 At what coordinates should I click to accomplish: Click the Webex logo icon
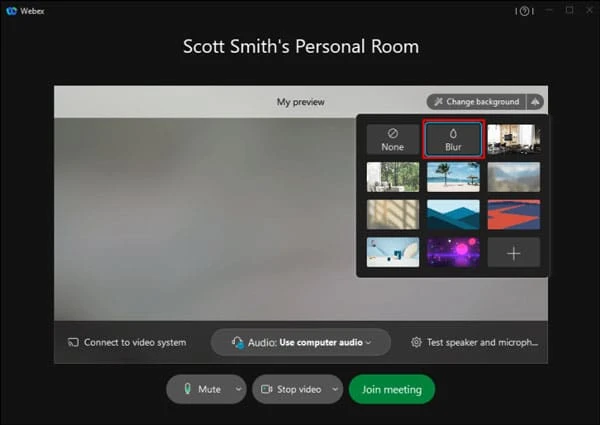11,11
